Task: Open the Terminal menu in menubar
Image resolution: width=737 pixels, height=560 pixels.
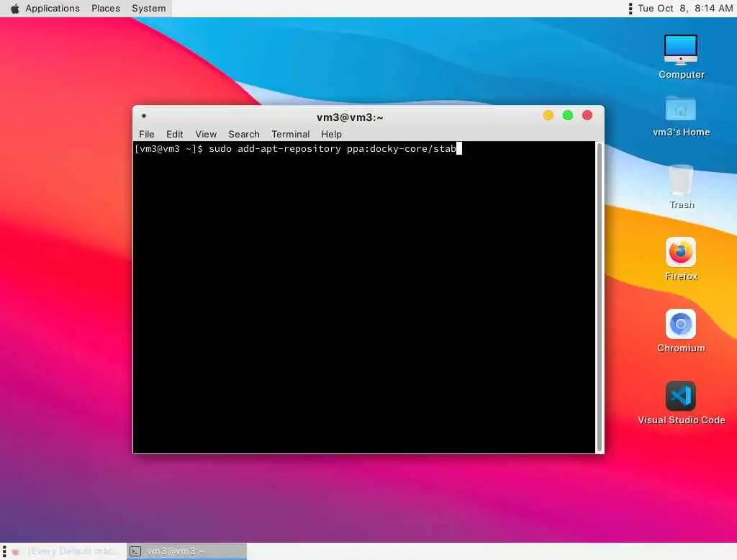Action: coord(291,134)
